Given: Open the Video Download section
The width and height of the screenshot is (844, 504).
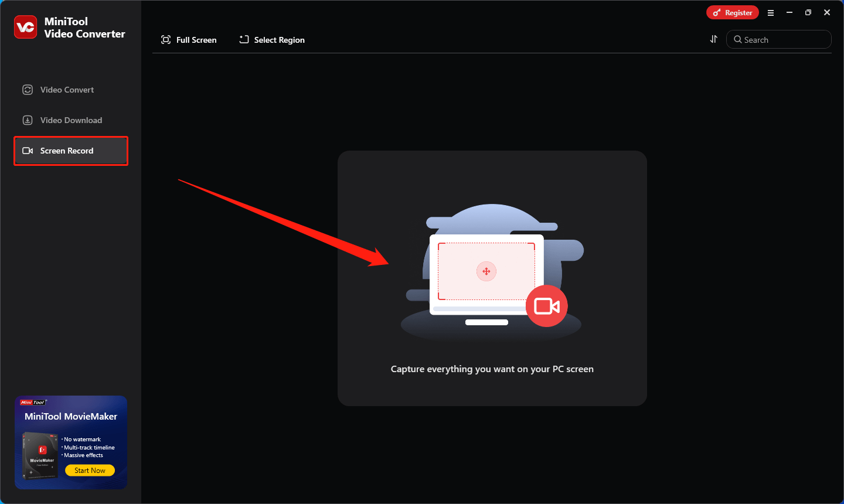Looking at the screenshot, I should (x=70, y=120).
